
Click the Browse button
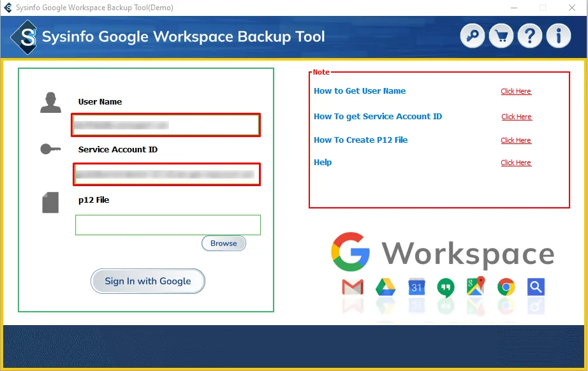223,244
